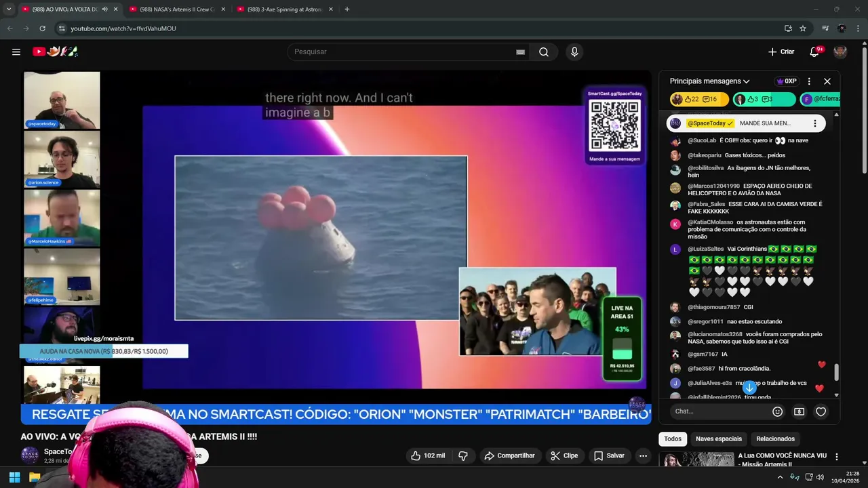This screenshot has width=868, height=488.
Task: Click the SpaceToday channel avatar below the video
Action: [30, 455]
